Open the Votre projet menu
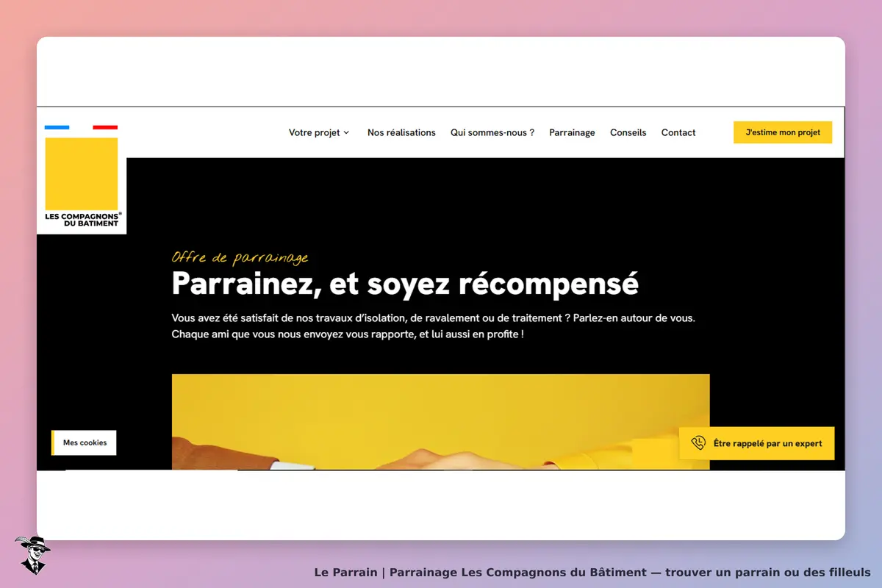Screen dimensions: 882x588 319,133
